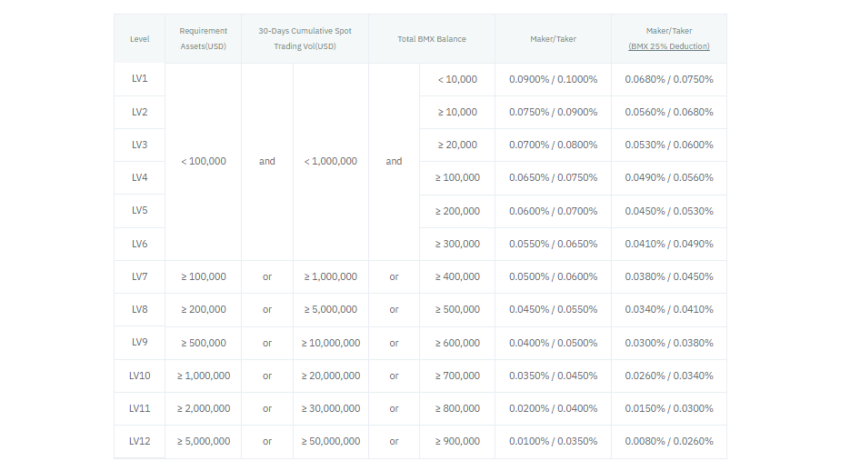Select the < 100,000 requirement assets cell

[x=203, y=161]
